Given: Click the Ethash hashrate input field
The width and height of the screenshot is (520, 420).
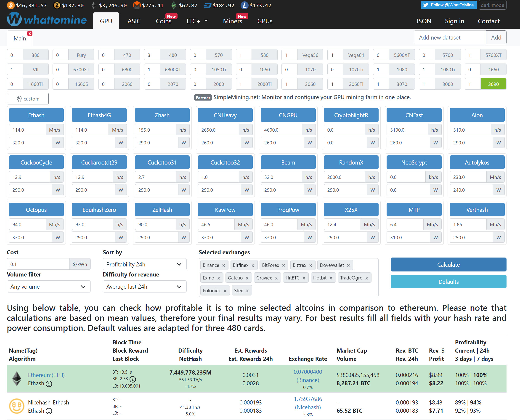Looking at the screenshot, I should coord(27,130).
